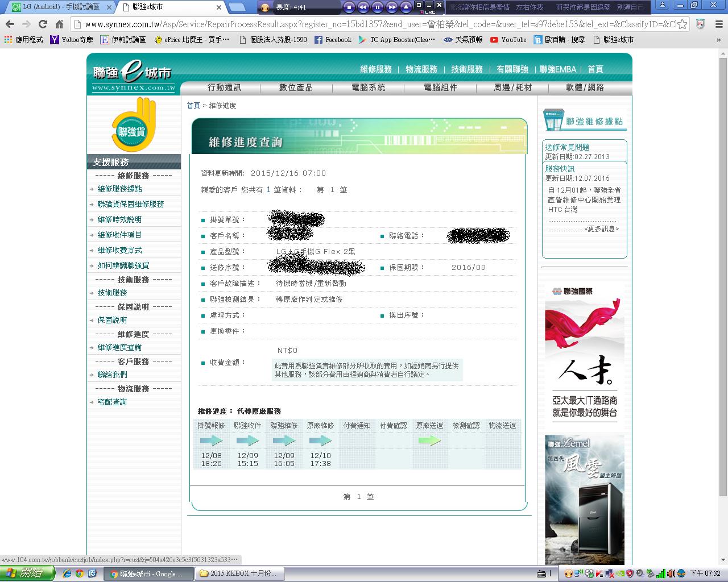Click the browser forward arrow
728x582 pixels.
[x=26, y=24]
